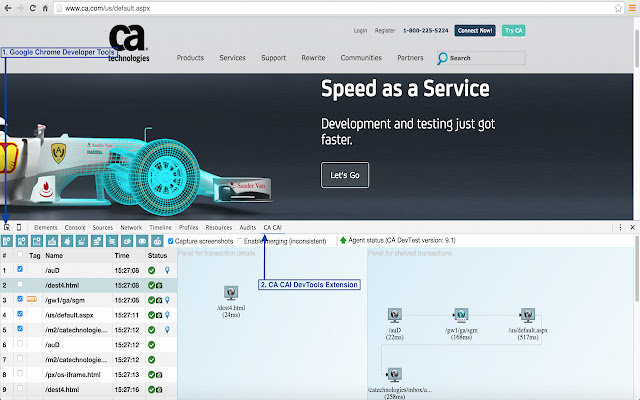Uncheck the /us/default.aspx row checkbox
The image size is (640, 400).
pos(20,314)
